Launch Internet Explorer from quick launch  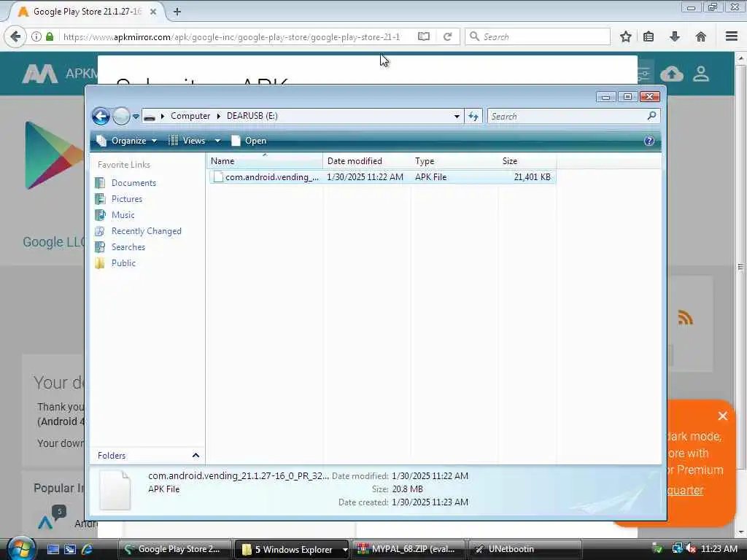coord(88,549)
